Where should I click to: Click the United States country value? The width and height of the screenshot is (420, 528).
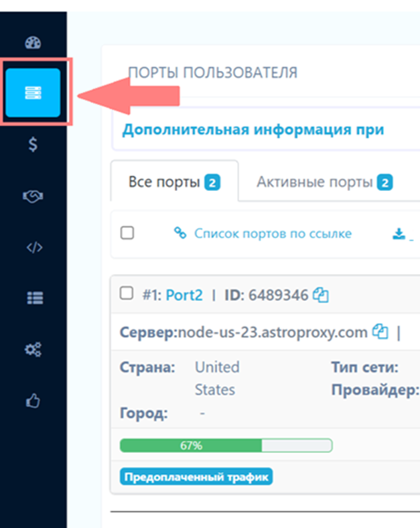pyautogui.click(x=217, y=379)
